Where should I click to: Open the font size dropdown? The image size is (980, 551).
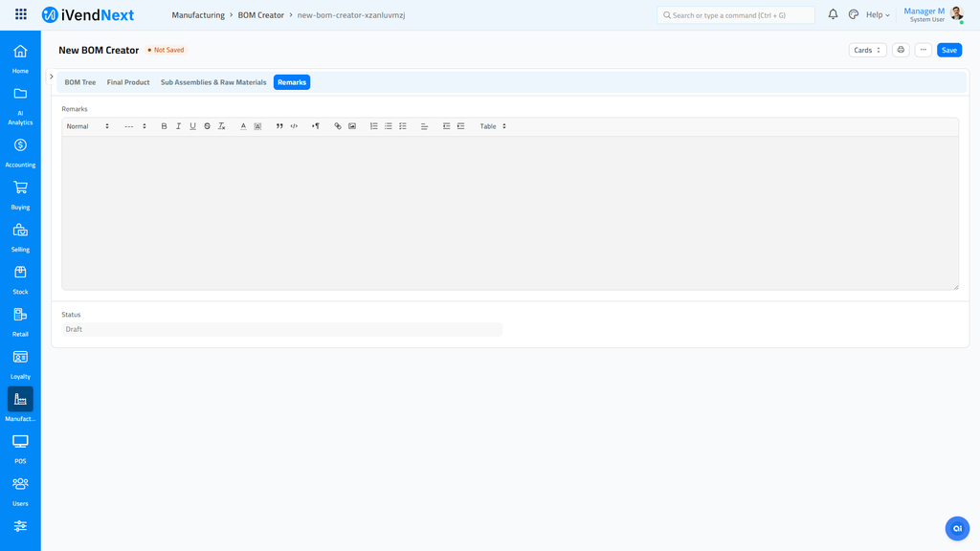pos(135,126)
